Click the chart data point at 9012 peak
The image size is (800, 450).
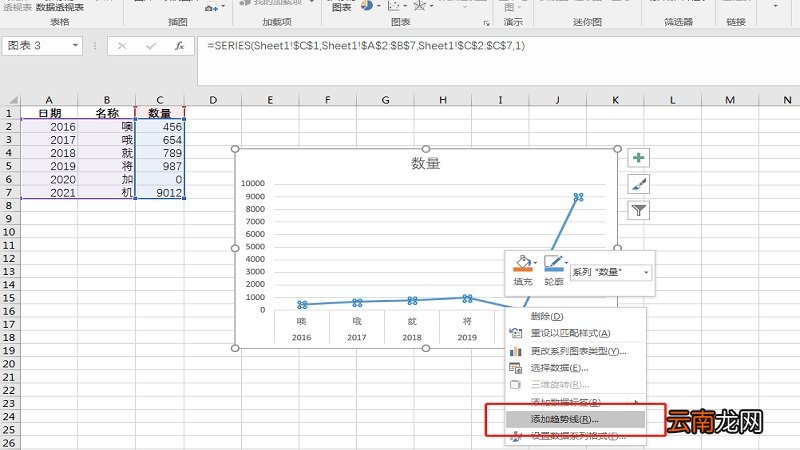pyautogui.click(x=578, y=197)
